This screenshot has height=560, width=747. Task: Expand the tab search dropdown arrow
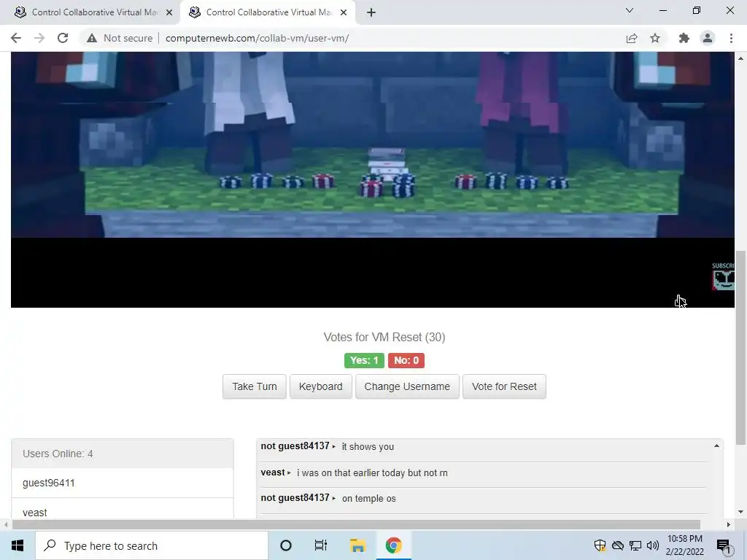click(x=630, y=10)
